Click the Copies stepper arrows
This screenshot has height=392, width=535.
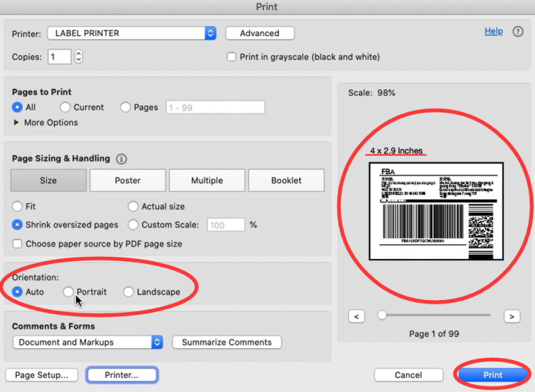click(79, 57)
